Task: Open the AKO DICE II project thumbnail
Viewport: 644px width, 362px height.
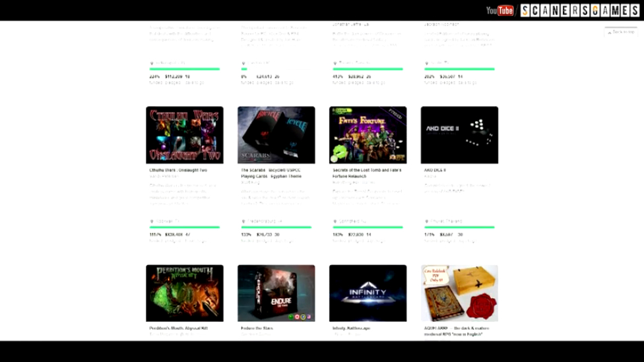Action: click(x=459, y=135)
